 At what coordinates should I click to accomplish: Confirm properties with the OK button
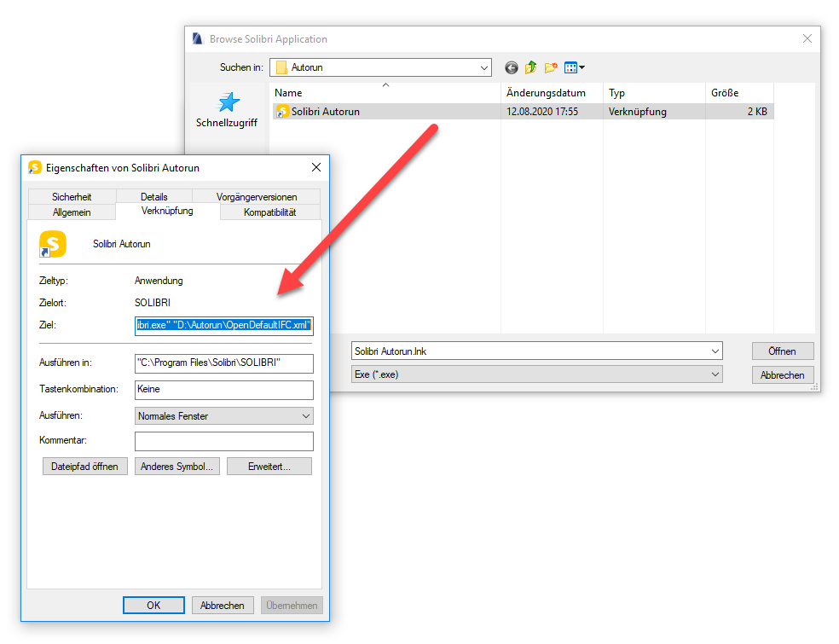(x=153, y=605)
